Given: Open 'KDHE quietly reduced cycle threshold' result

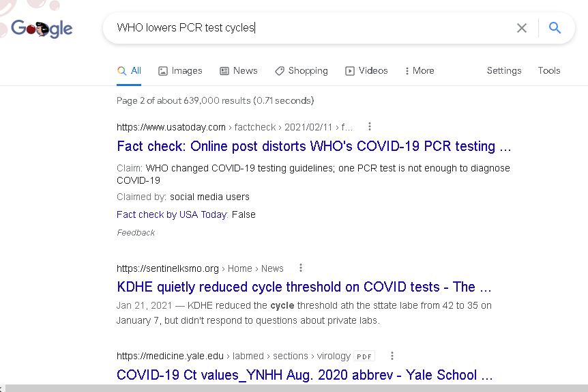Looking at the screenshot, I should pos(304,287).
